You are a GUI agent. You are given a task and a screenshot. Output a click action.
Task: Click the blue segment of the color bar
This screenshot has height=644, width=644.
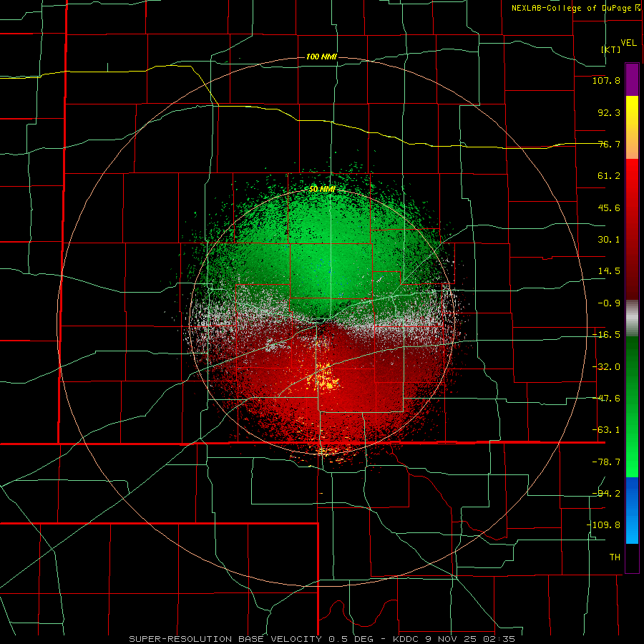click(x=632, y=510)
